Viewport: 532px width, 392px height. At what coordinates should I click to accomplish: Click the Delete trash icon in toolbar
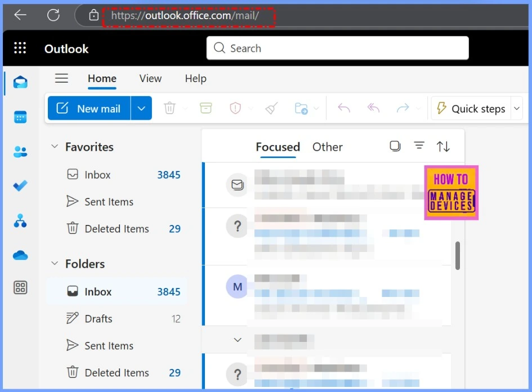tap(169, 109)
